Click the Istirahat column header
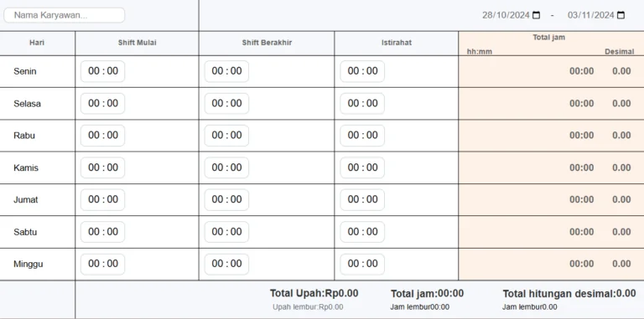 pyautogui.click(x=397, y=43)
